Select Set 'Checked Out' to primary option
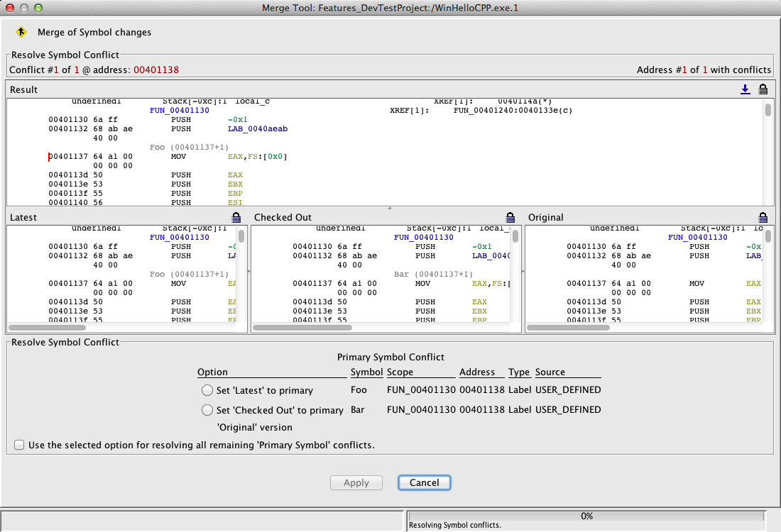The height and width of the screenshot is (532, 781). coord(207,410)
